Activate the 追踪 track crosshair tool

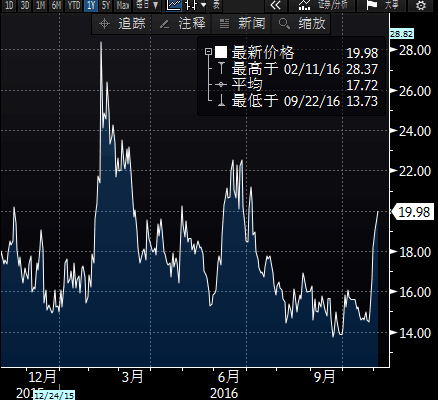tap(122, 24)
